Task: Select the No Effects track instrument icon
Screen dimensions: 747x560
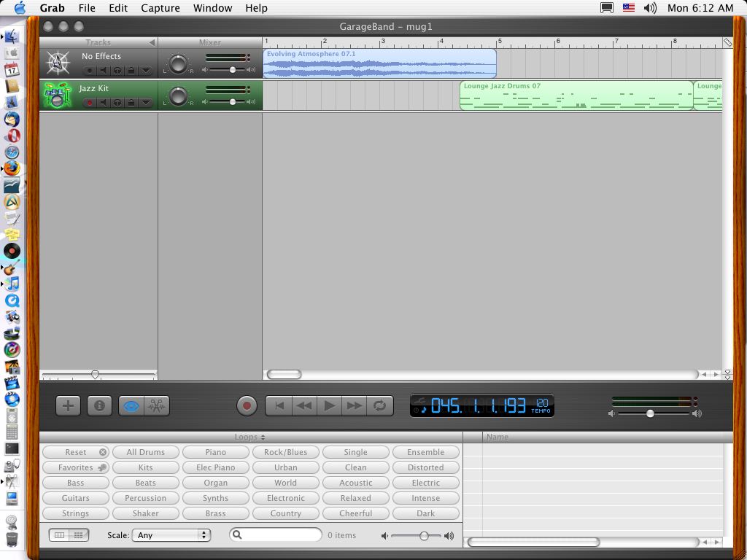Action: [57, 63]
